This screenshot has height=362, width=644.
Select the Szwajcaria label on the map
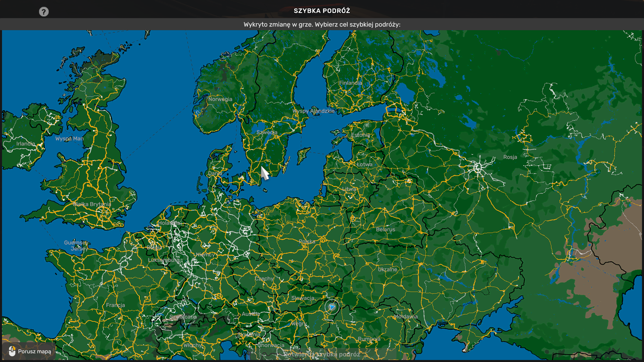click(x=183, y=317)
